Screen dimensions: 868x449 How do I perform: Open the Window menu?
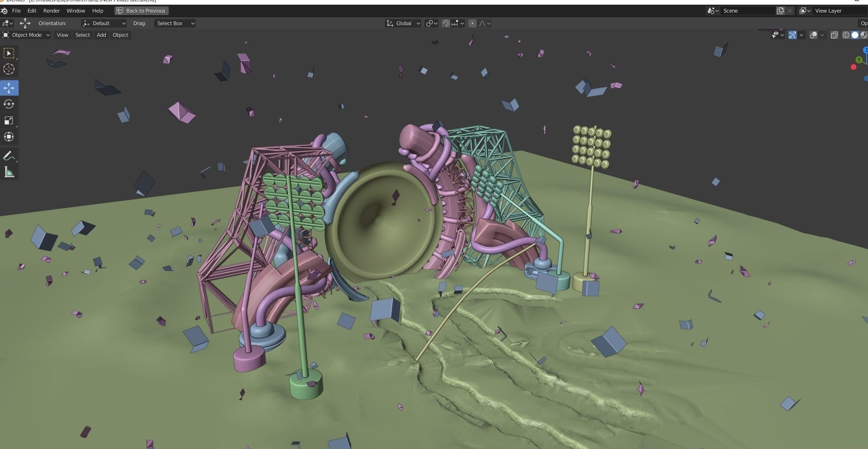[75, 11]
